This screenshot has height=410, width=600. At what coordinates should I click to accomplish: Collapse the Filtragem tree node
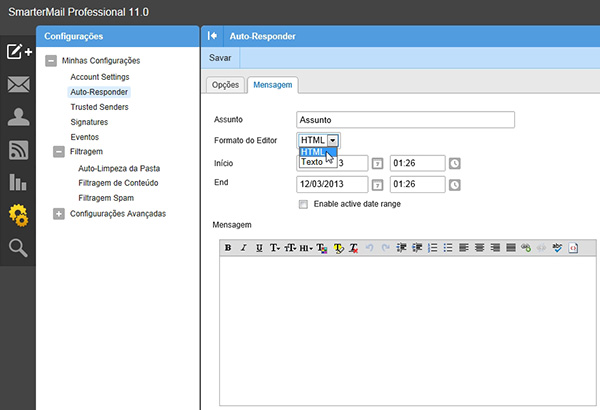pyautogui.click(x=59, y=152)
